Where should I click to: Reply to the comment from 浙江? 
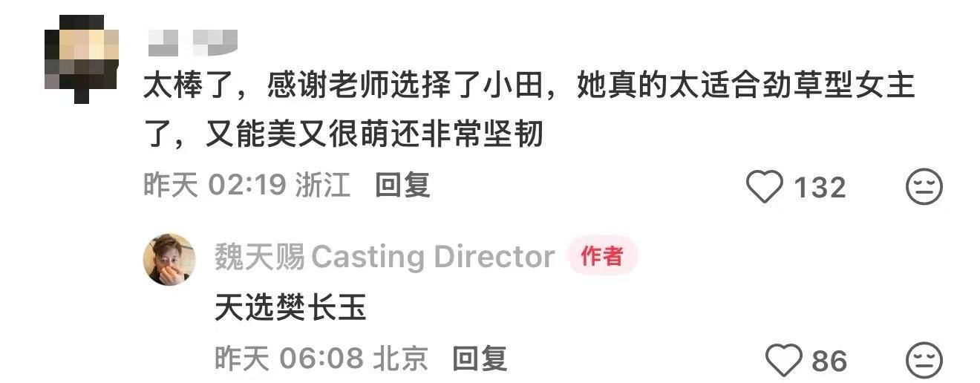point(402,186)
